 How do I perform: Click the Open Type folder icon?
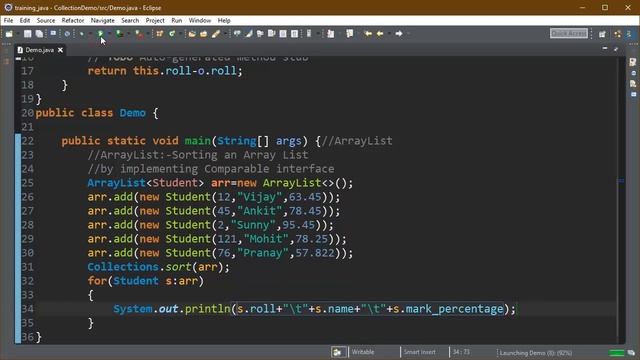[192, 34]
